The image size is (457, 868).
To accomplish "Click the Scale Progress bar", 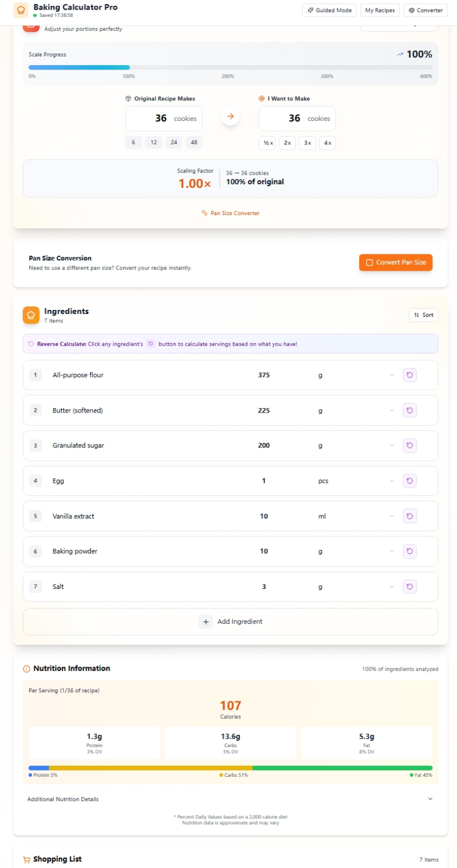I will pos(230,67).
